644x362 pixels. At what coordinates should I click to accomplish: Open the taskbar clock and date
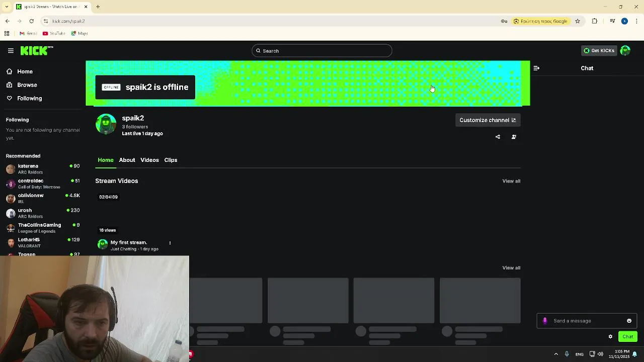(x=619, y=354)
